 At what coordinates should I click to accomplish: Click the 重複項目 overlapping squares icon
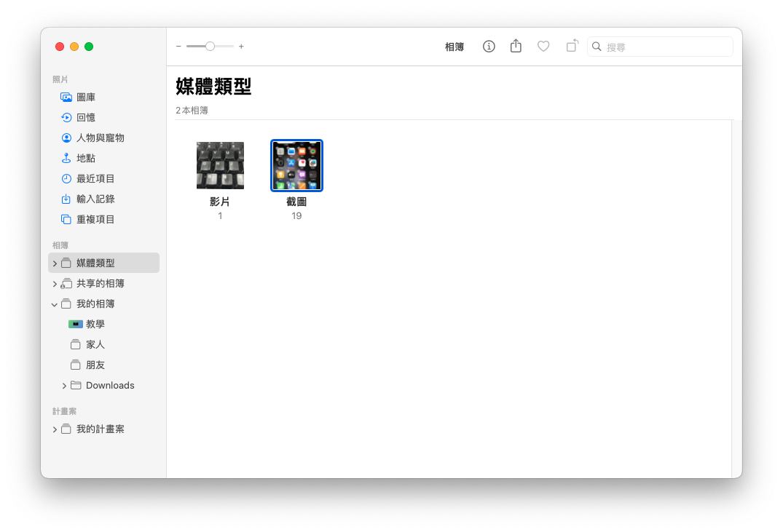click(66, 220)
